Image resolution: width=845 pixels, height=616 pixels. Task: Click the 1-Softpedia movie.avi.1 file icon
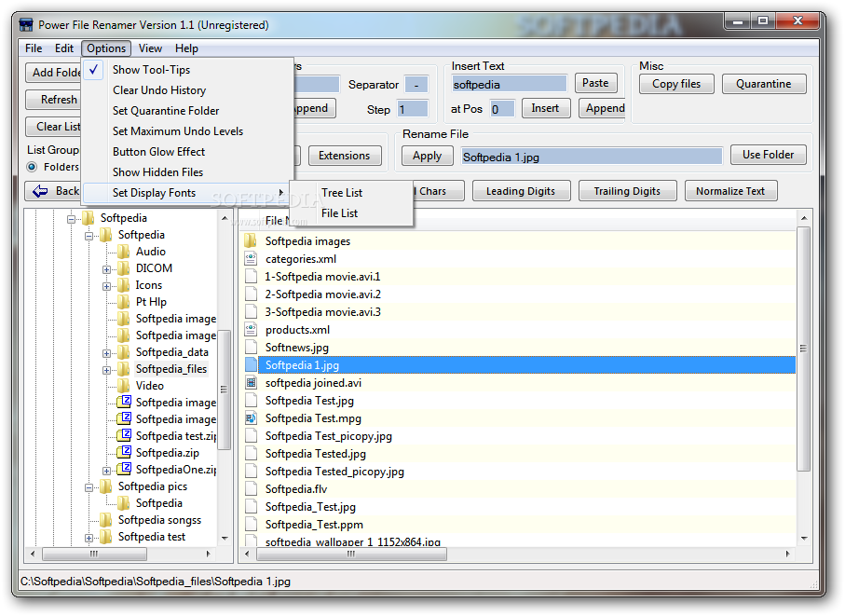251,277
